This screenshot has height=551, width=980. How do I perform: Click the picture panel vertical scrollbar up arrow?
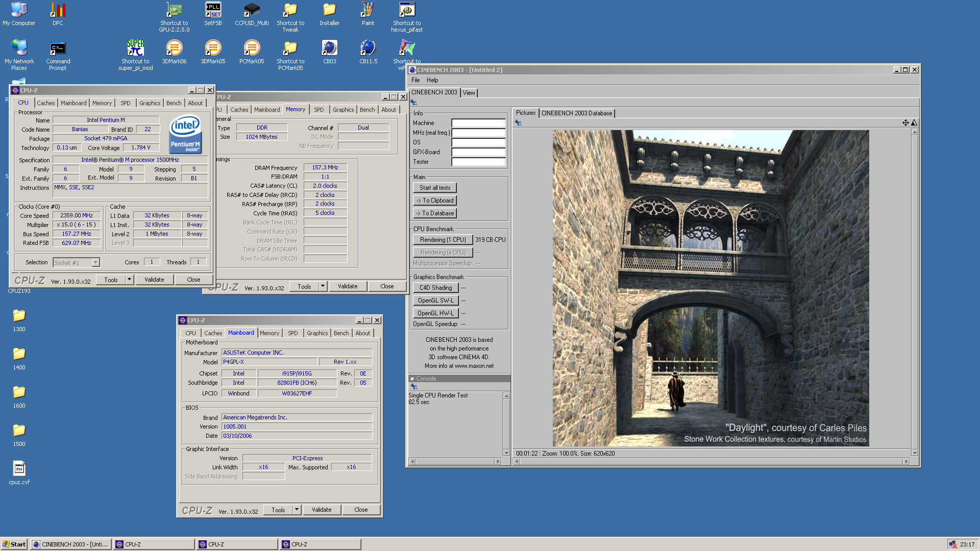(x=914, y=132)
